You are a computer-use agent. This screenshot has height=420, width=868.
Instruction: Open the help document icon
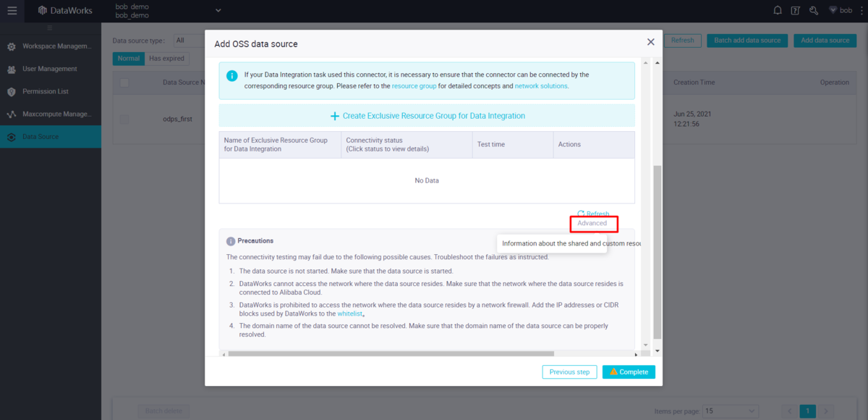796,10
